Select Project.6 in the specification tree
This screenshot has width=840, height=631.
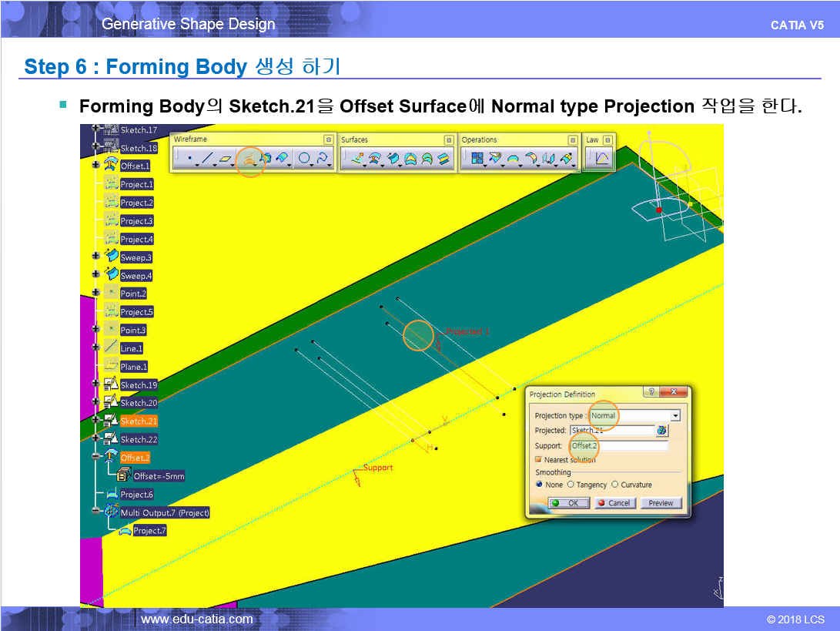[x=136, y=495]
